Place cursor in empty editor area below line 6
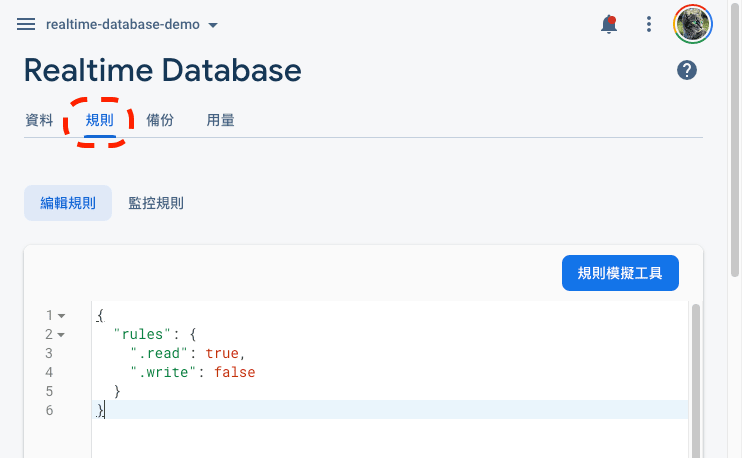Viewport: 742px width, 458px height. (388, 438)
